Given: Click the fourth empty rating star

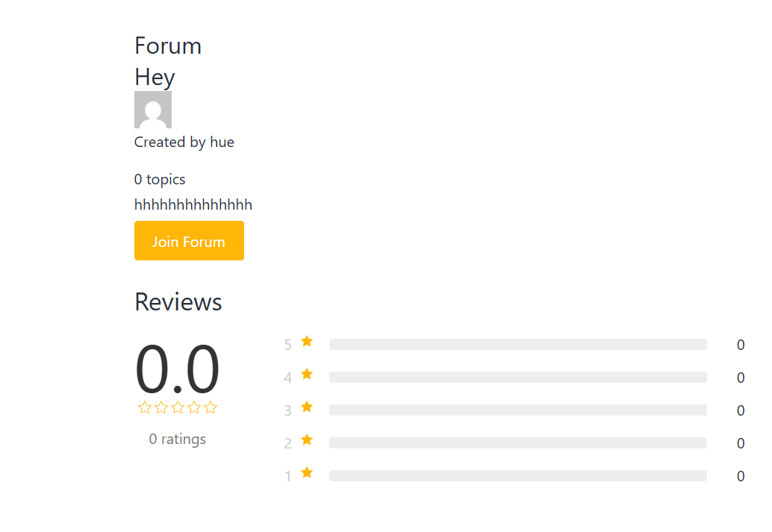Looking at the screenshot, I should (x=194, y=407).
